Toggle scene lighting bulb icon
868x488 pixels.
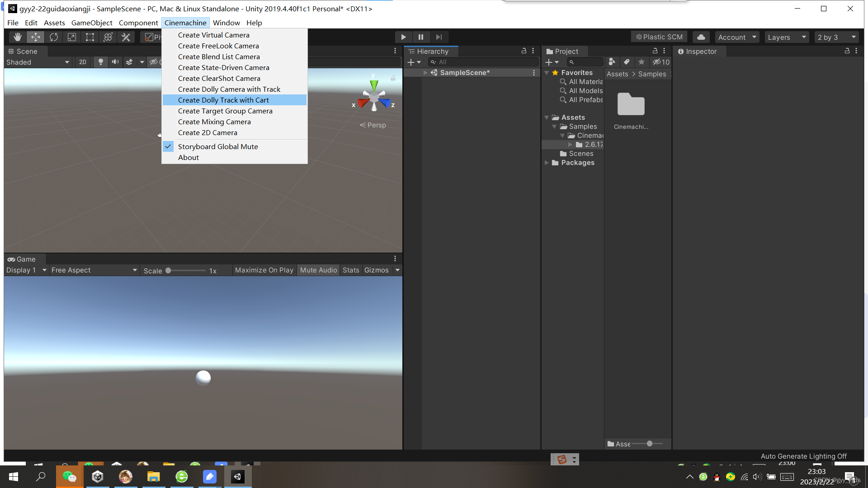pos(100,62)
